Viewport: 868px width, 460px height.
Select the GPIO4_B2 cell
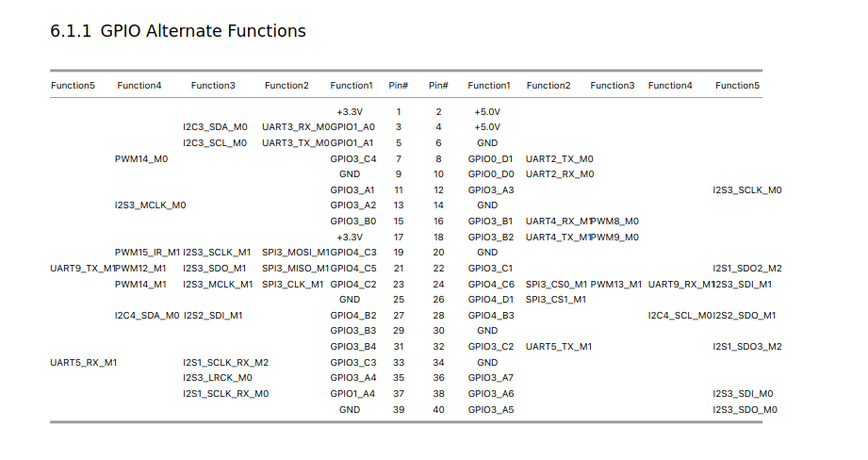[x=353, y=315]
